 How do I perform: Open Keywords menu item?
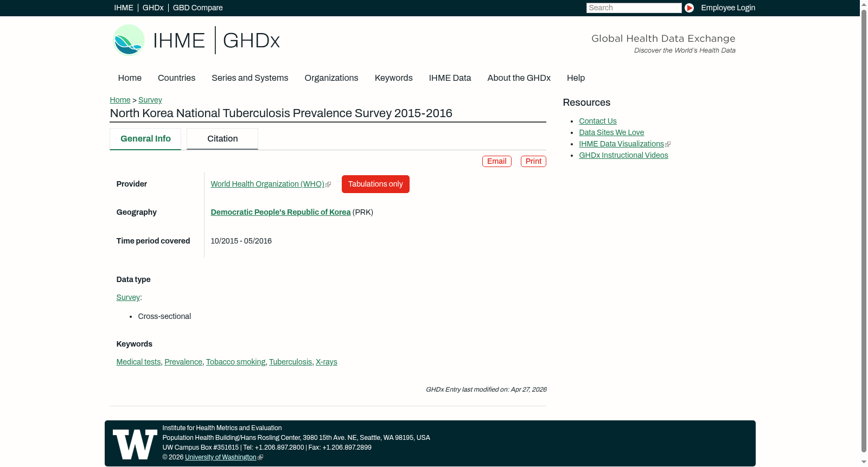(x=394, y=78)
